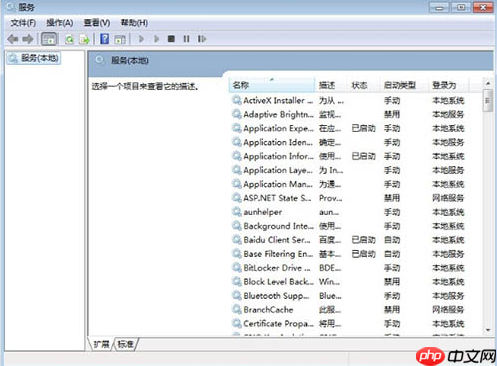Click the Stop Service square icon
Image resolution: width=497 pixels, height=366 pixels.
(171, 39)
